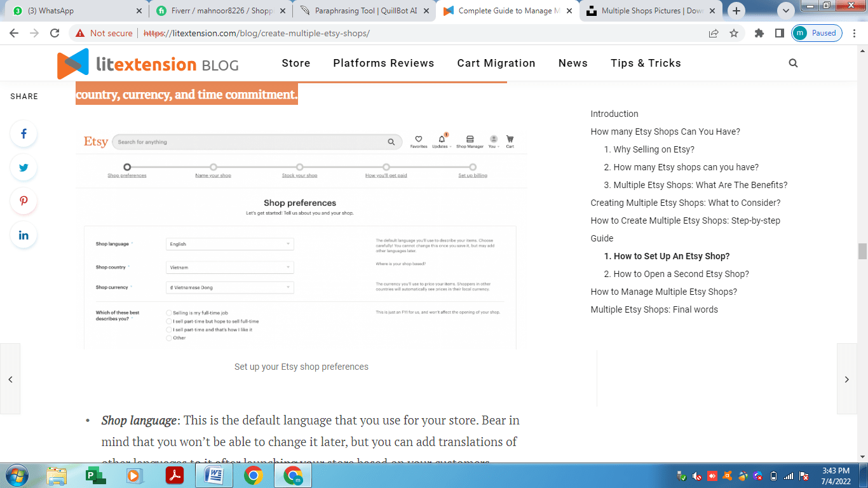
Task: Jump to How to Set Up An Etsy Shop?
Action: point(667,256)
